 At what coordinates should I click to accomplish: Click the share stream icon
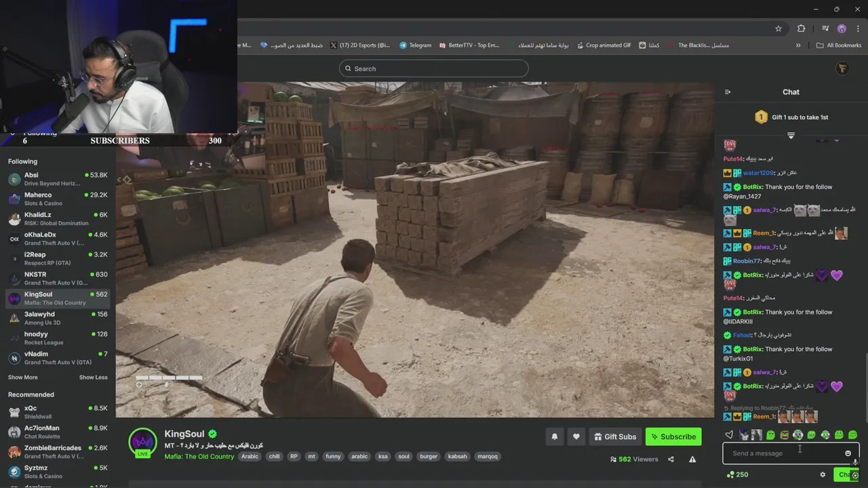click(x=671, y=459)
